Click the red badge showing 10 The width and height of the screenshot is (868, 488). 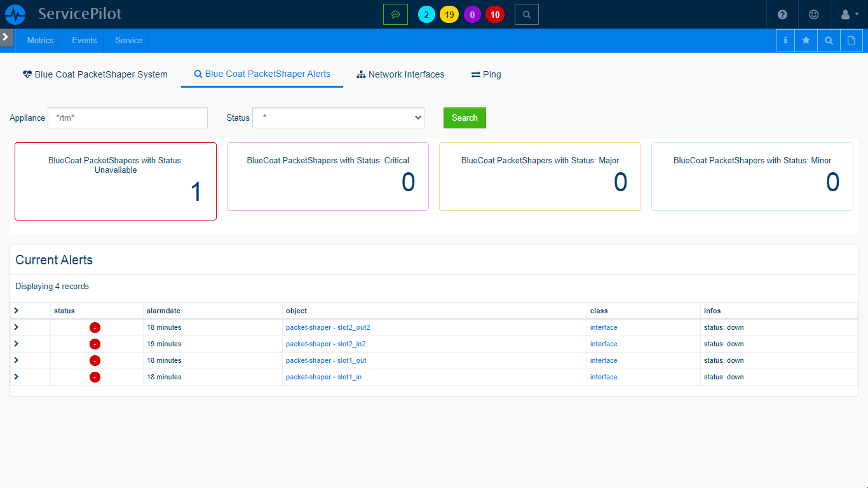[x=494, y=15]
